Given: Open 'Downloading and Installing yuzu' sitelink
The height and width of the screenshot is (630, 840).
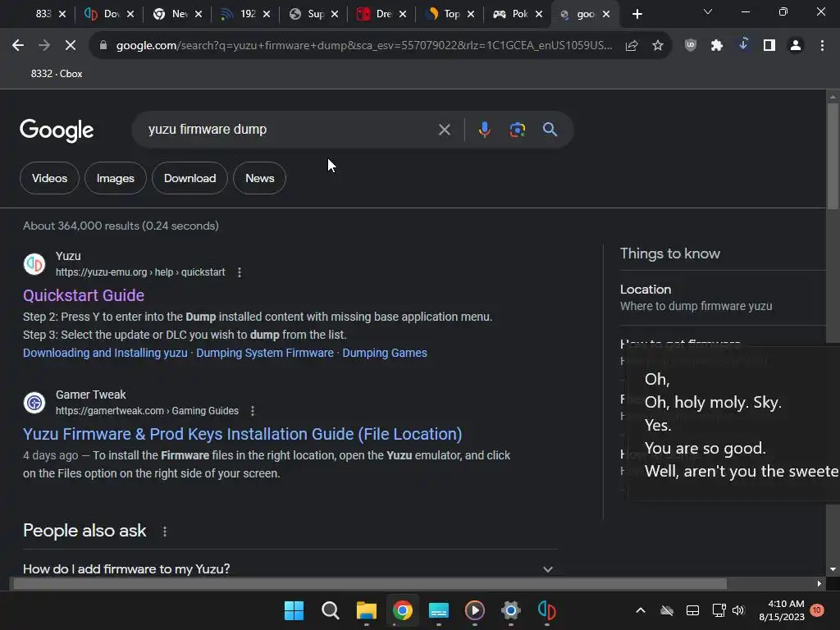Looking at the screenshot, I should pos(105,353).
